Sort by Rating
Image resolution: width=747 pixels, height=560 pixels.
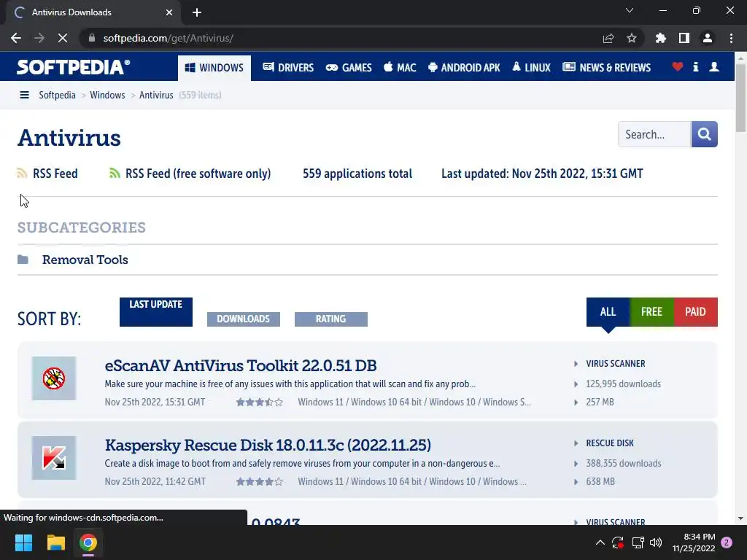[331, 319]
